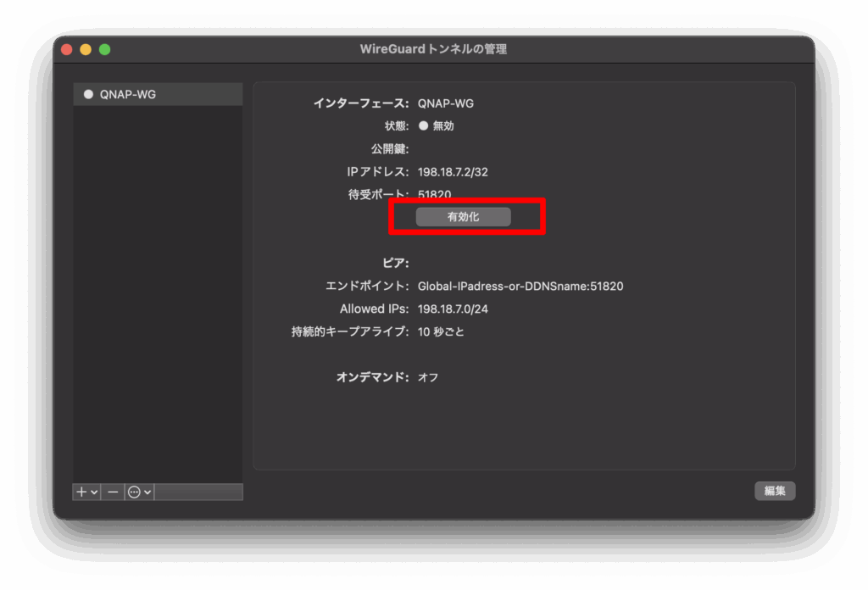Click the 編集 button to edit tunnel
868x590 pixels.
click(774, 491)
